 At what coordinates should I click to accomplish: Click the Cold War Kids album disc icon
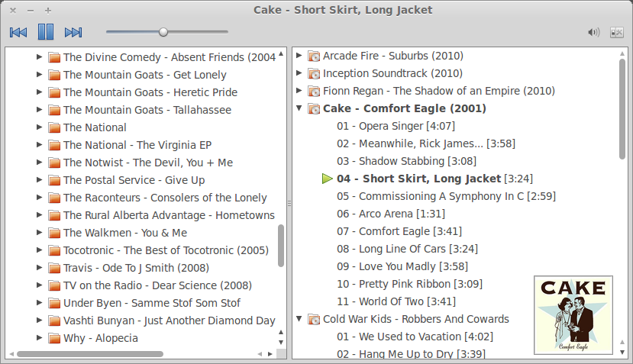[314, 319]
